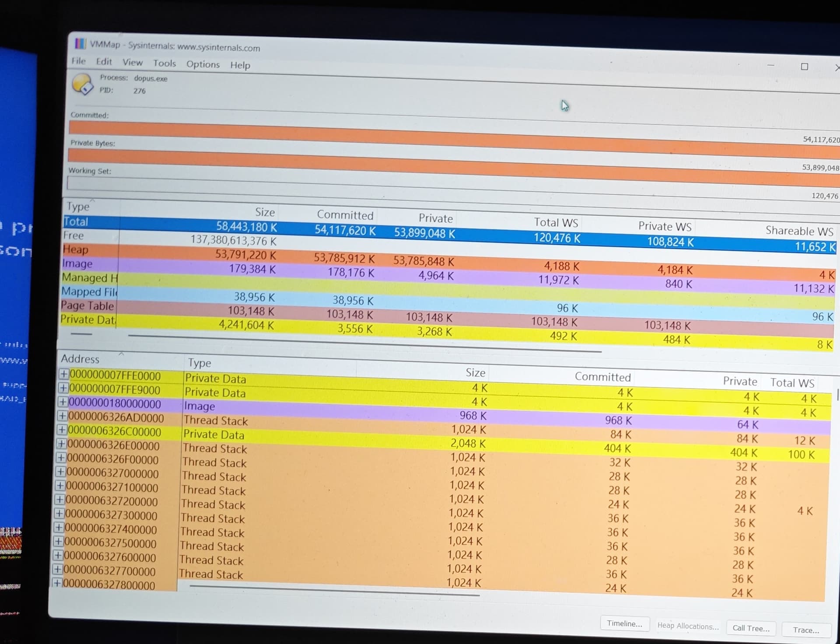Expand address 0000006327100000 row

[60, 486]
